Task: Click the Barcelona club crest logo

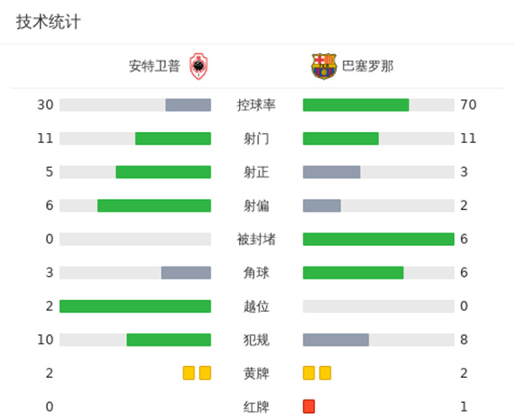Action: coord(325,66)
